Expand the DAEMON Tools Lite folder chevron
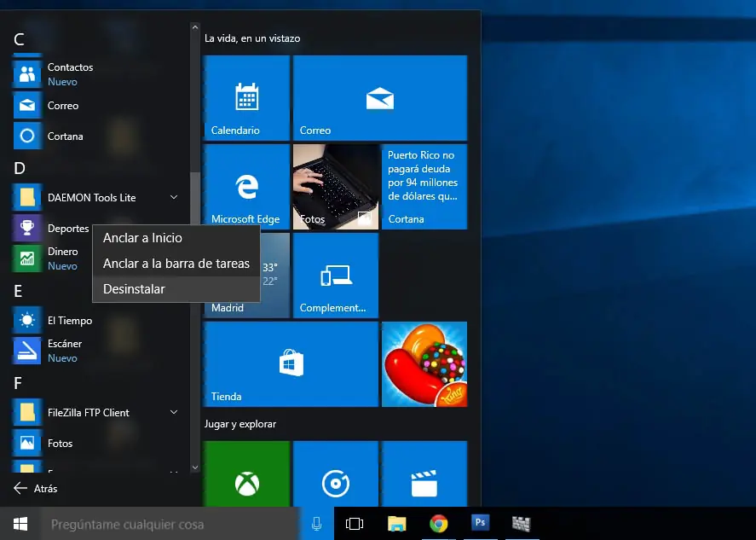This screenshot has height=540, width=756. 174,197
